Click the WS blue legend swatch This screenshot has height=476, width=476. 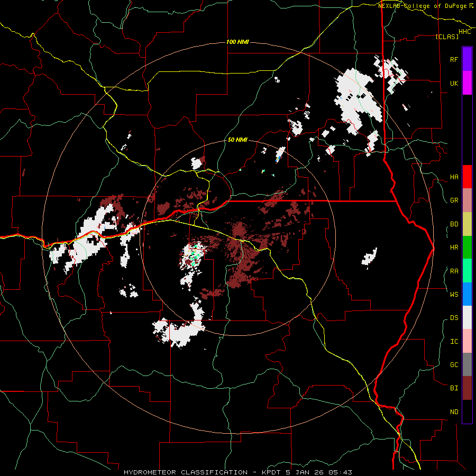coord(467,294)
